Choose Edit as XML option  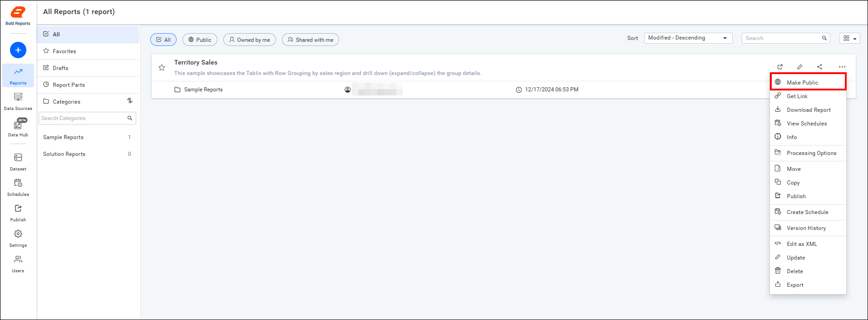(808, 244)
